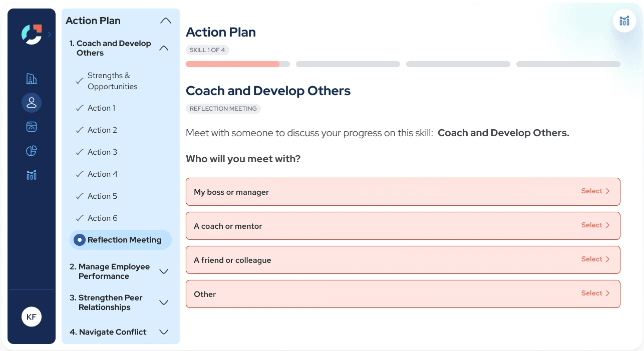Expand the Navigate Conflict section
Viewport: 644px width, 351px height.
click(163, 332)
